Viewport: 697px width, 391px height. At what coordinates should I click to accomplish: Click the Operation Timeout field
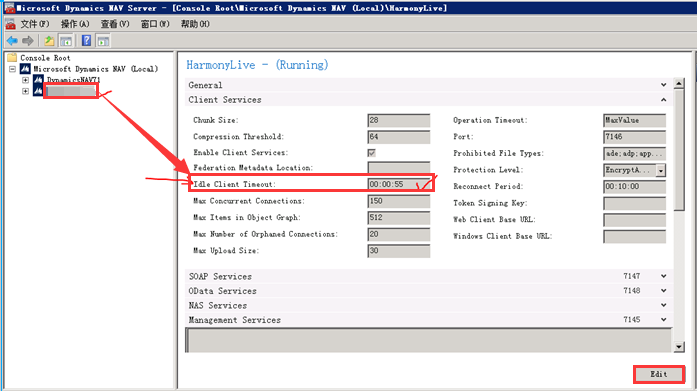coord(634,120)
